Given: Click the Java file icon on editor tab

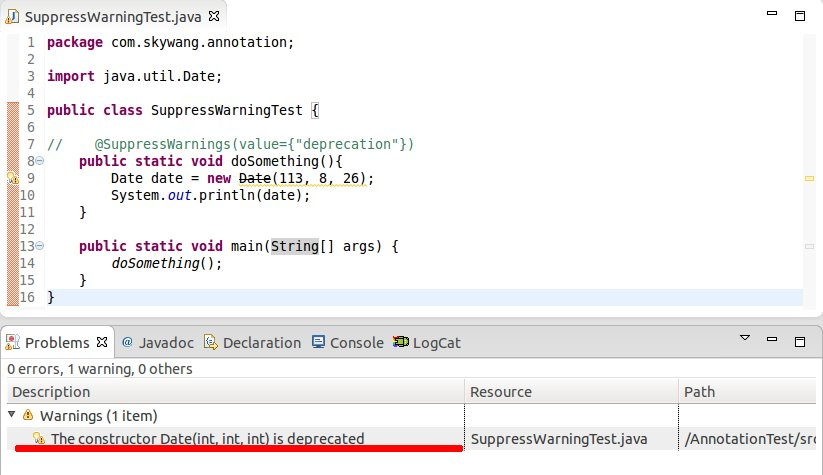Looking at the screenshot, I should pyautogui.click(x=12, y=17).
